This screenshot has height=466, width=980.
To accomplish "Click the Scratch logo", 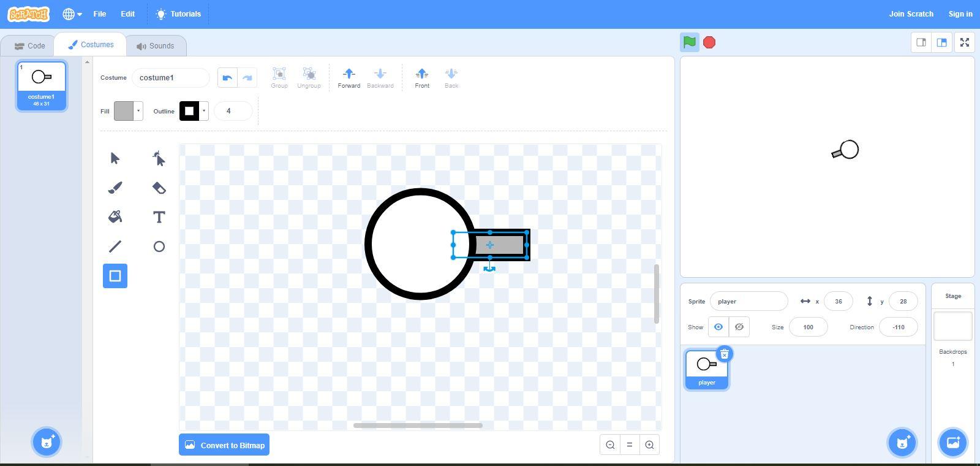I will [28, 13].
